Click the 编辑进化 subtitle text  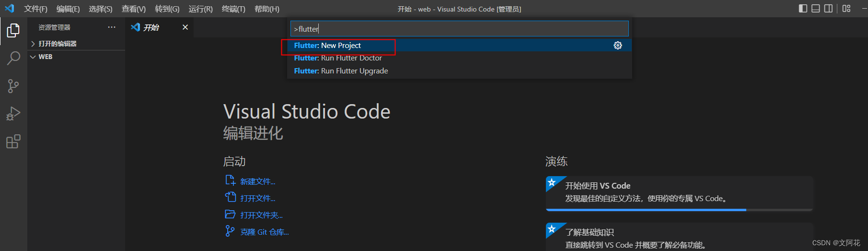tap(253, 133)
